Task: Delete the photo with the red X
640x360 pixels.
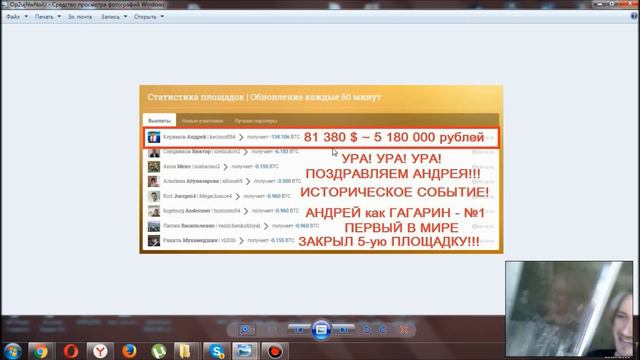Action: (x=404, y=330)
